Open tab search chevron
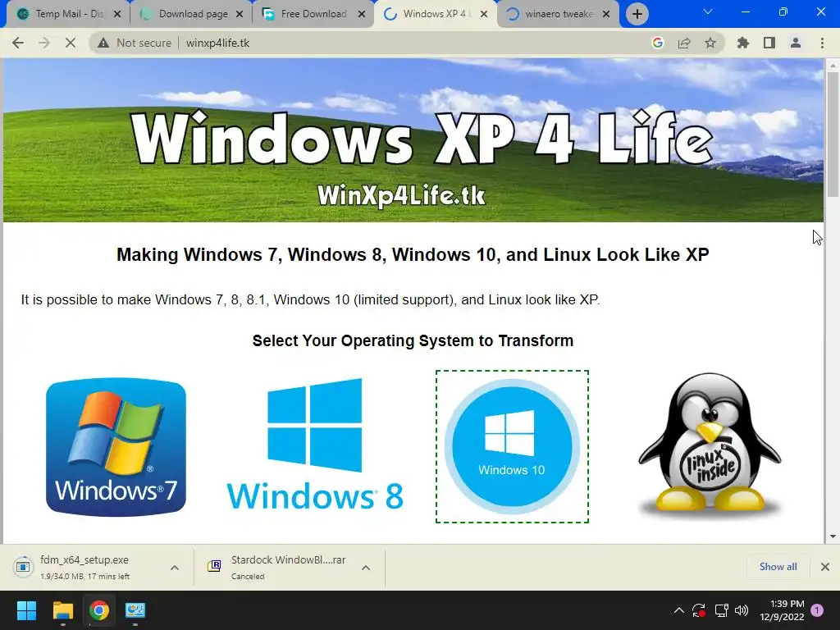Viewport: 840px width, 630px height. click(x=708, y=11)
